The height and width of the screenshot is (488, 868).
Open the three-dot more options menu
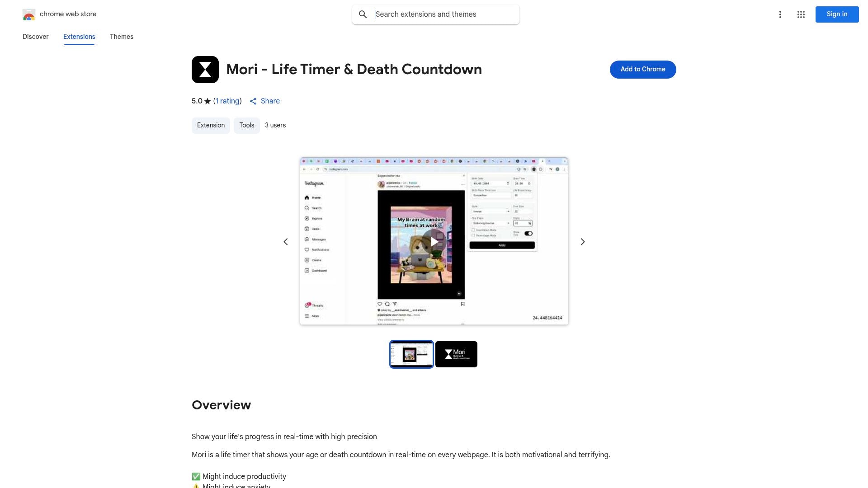tap(780, 14)
